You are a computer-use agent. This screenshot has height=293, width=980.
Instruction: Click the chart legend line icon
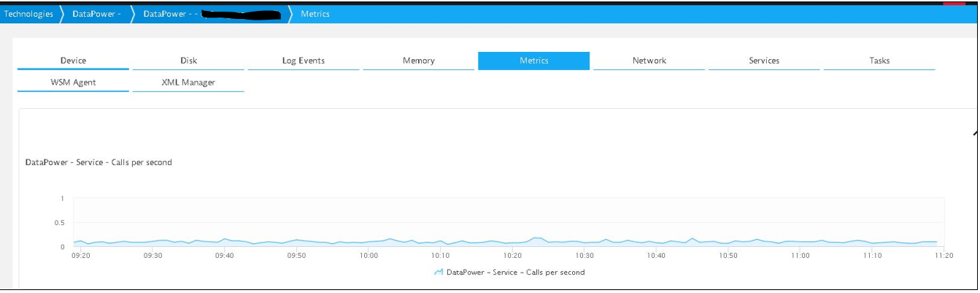click(x=439, y=272)
